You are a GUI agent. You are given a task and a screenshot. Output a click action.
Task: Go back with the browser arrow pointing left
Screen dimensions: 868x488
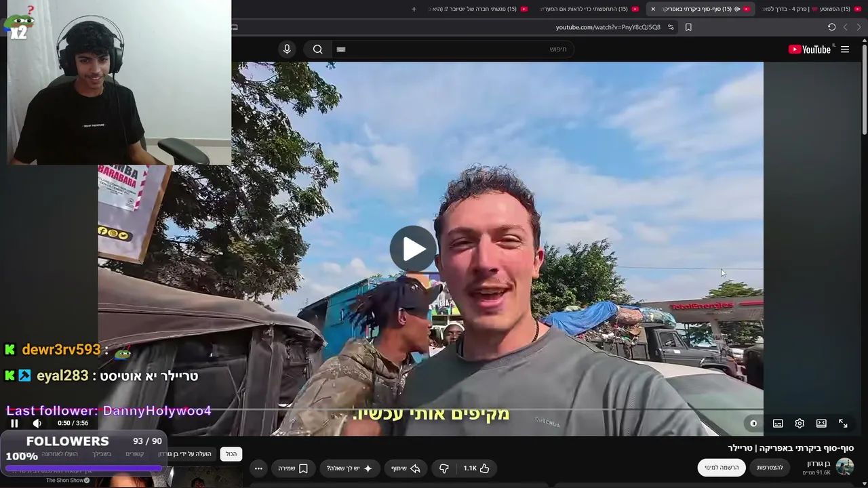[x=845, y=27]
